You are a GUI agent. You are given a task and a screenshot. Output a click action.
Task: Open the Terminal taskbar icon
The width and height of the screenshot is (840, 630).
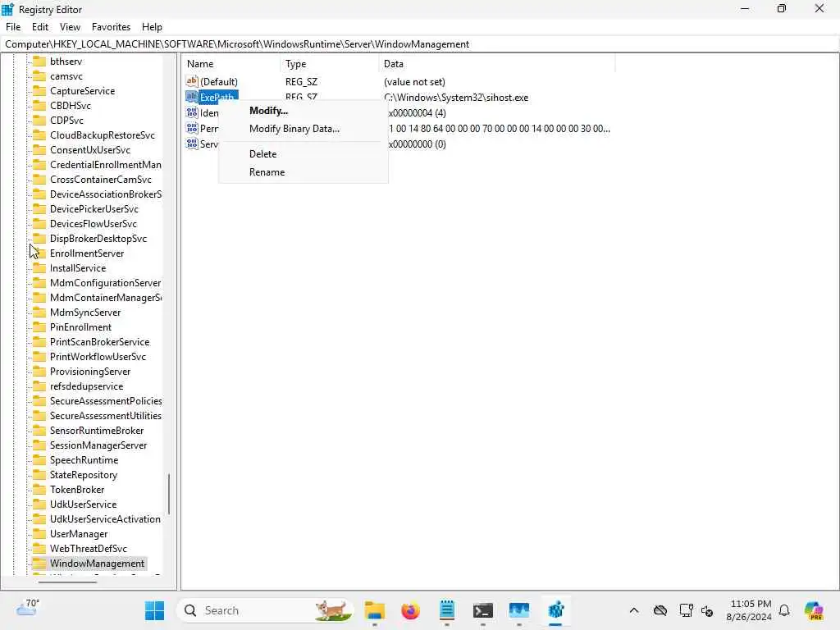(482, 610)
